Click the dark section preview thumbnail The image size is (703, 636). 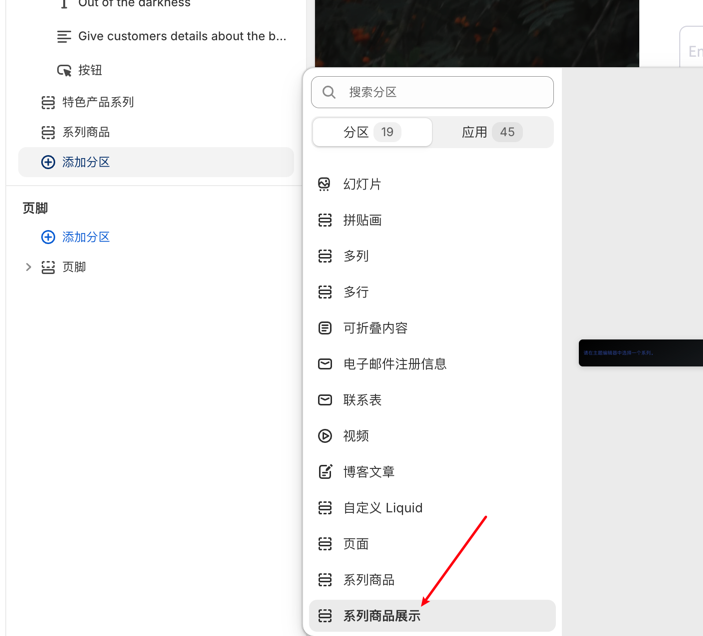click(x=641, y=353)
